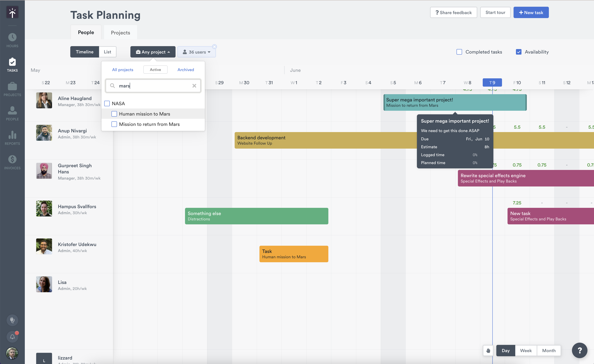Open help with the question mark icon
This screenshot has height=364, width=594.
tap(580, 351)
